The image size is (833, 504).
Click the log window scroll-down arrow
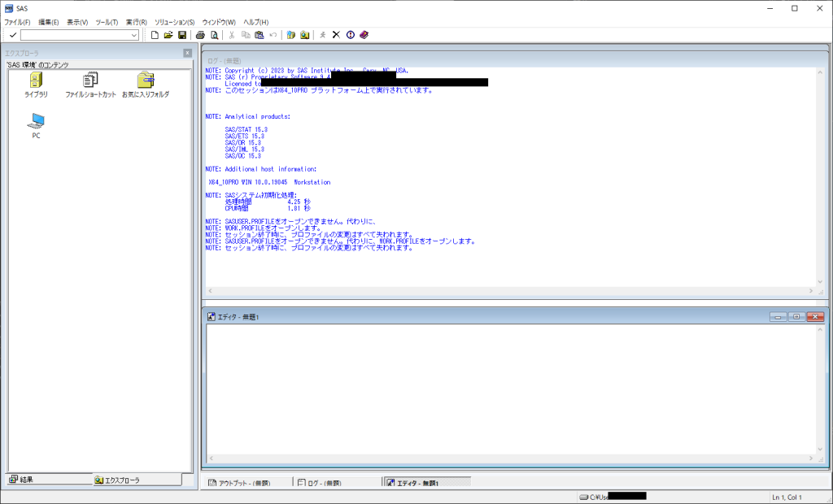pos(820,282)
